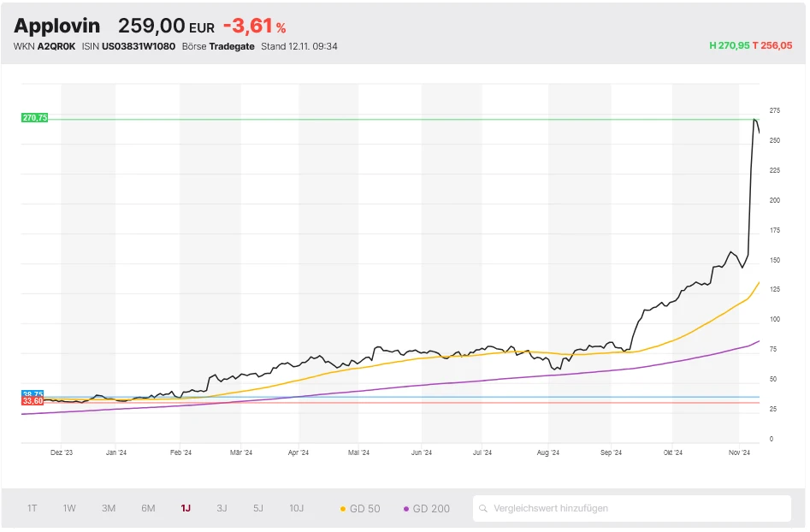The width and height of the screenshot is (810, 532).
Task: Click the daily high H 270,95 value
Action: [729, 46]
